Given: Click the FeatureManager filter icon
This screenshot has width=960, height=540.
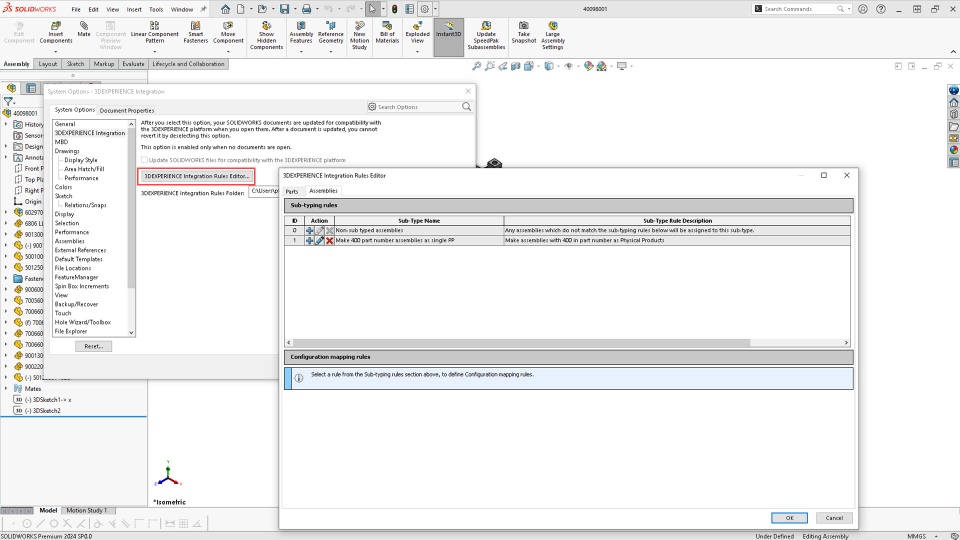Looking at the screenshot, I should tap(8, 102).
